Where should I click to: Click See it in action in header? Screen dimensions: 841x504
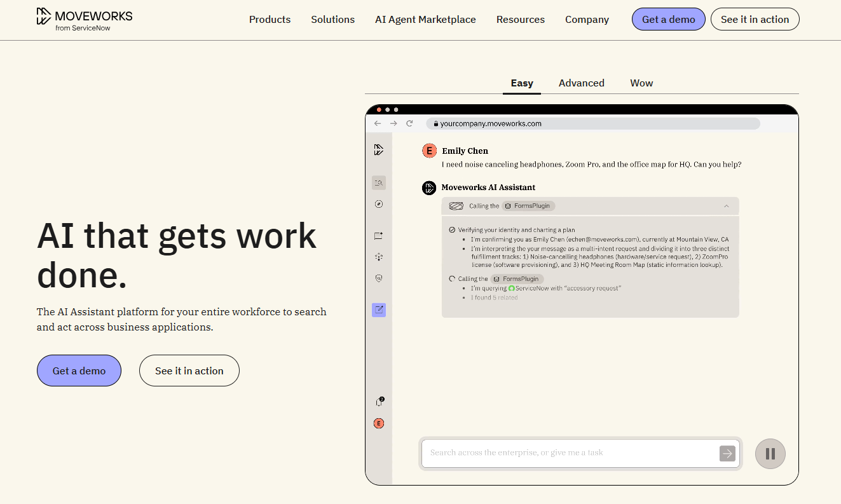coord(755,19)
